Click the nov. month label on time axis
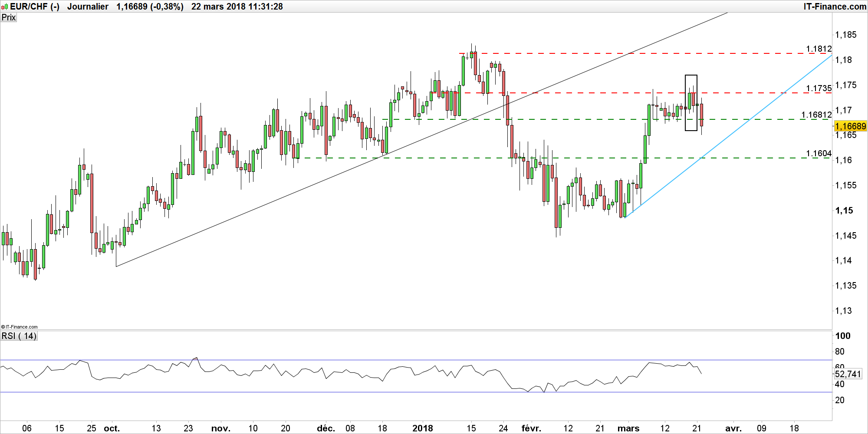This screenshot has width=868, height=434. pyautogui.click(x=220, y=428)
